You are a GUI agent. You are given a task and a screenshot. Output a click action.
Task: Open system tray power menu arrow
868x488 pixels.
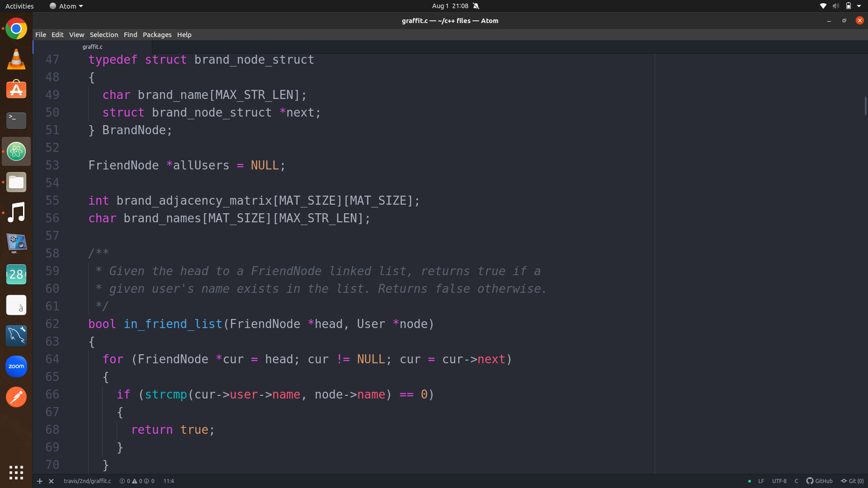click(859, 6)
